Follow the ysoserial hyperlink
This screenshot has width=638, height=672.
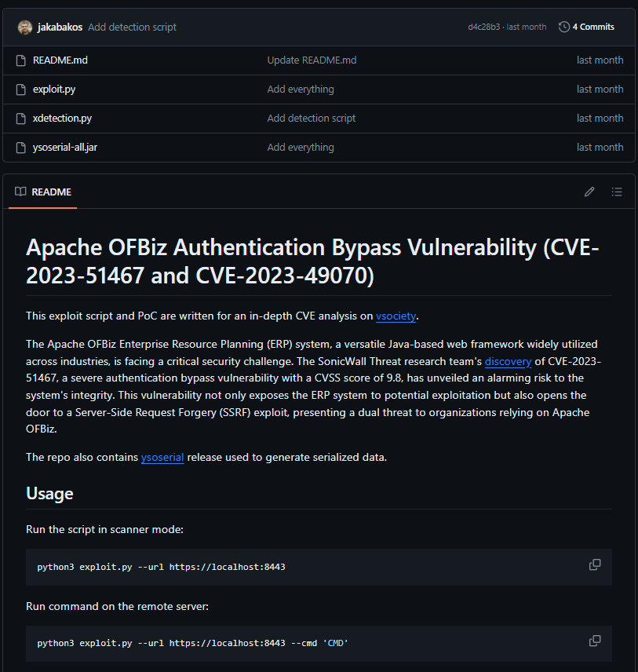pos(162,457)
